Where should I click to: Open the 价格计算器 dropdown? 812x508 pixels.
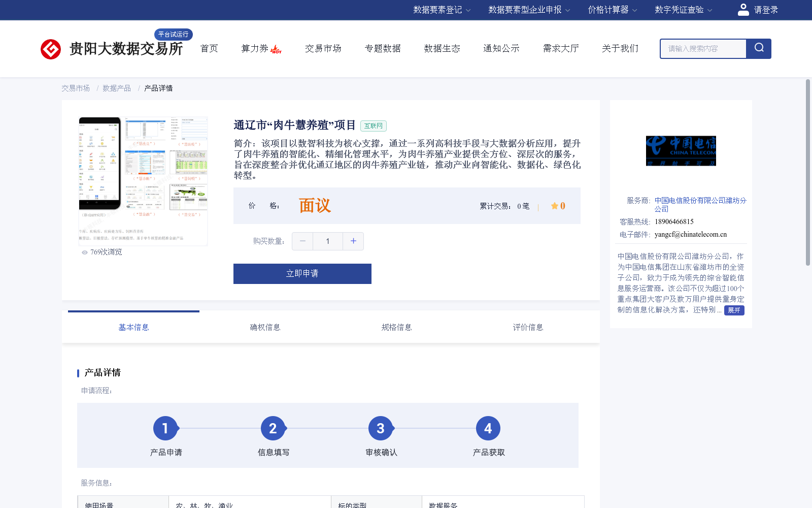pyautogui.click(x=613, y=10)
